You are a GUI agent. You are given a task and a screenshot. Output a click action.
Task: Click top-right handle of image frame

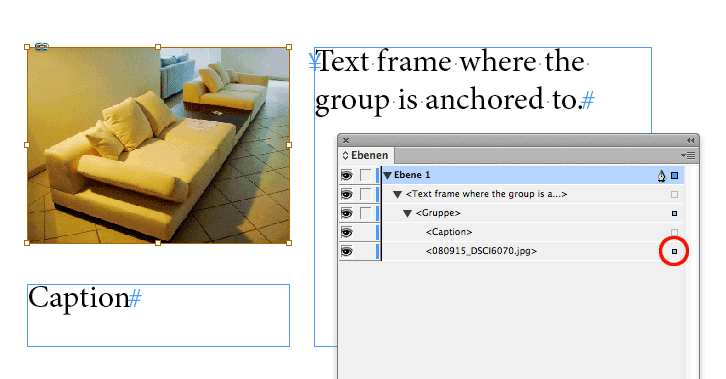pos(289,47)
